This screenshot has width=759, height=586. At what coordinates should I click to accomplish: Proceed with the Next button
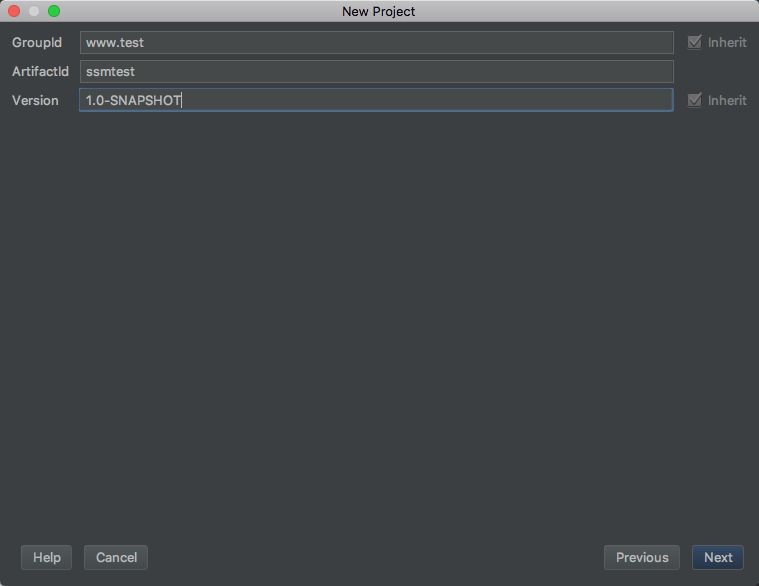tap(718, 557)
